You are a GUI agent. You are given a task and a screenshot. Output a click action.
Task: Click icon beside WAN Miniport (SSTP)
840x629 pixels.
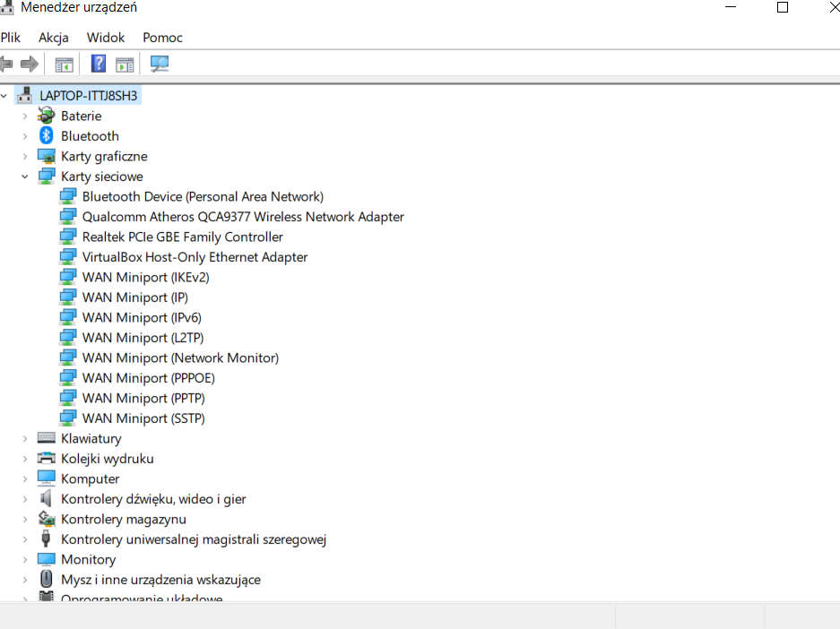[x=67, y=418]
